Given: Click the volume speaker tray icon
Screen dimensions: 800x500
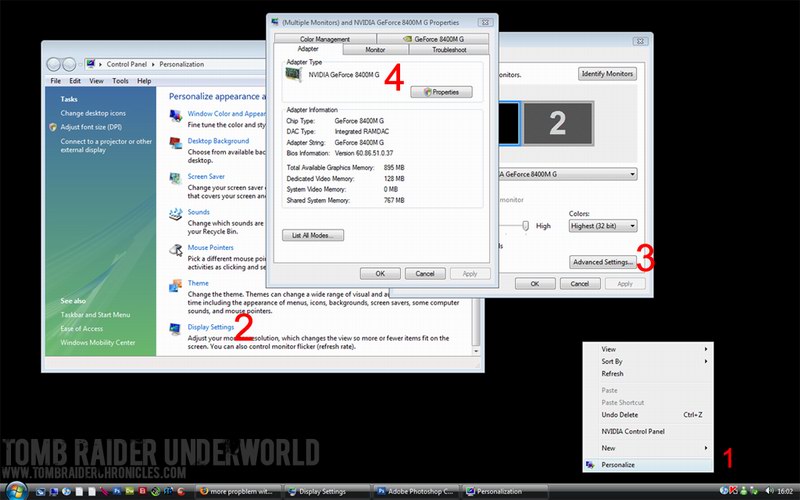Looking at the screenshot, I should (x=769, y=490).
